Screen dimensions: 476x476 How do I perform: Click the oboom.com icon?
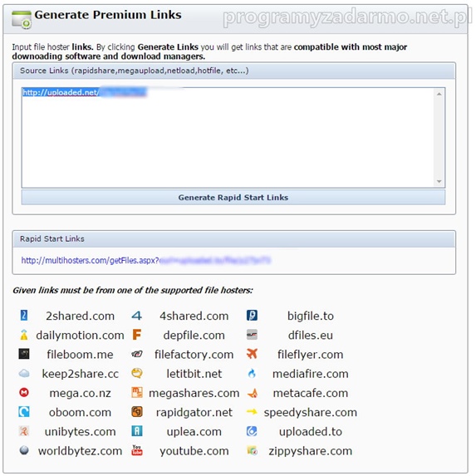[24, 412]
